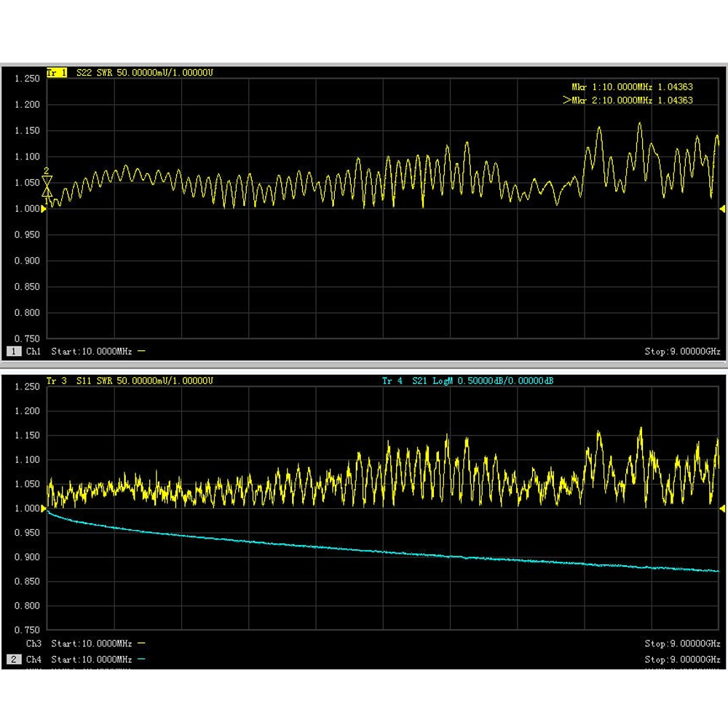Viewport: 728px width, 728px height.
Task: Activate the Mkr 2 readout line
Action: tap(628, 100)
